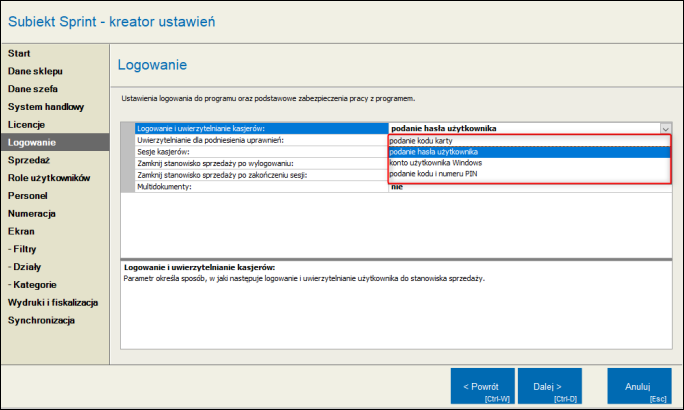Go to Wydruki i fiskalizacja section
Viewport: 684px width, 410px height.
53,302
